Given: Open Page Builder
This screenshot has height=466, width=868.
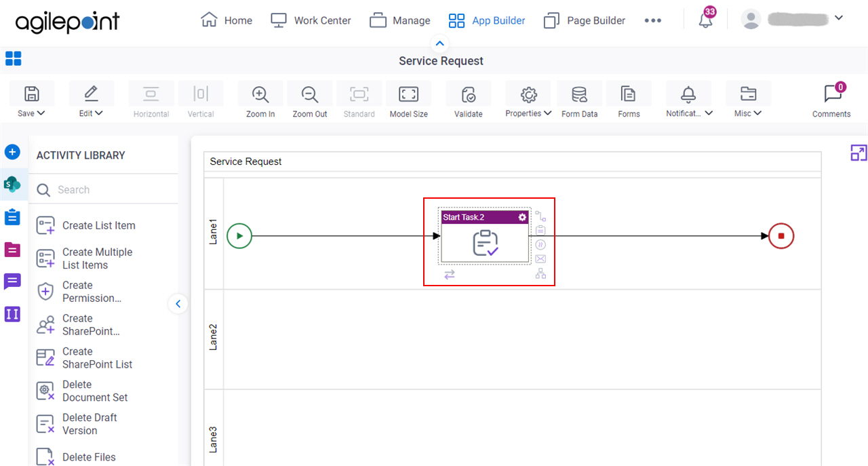Looking at the screenshot, I should coord(585,20).
